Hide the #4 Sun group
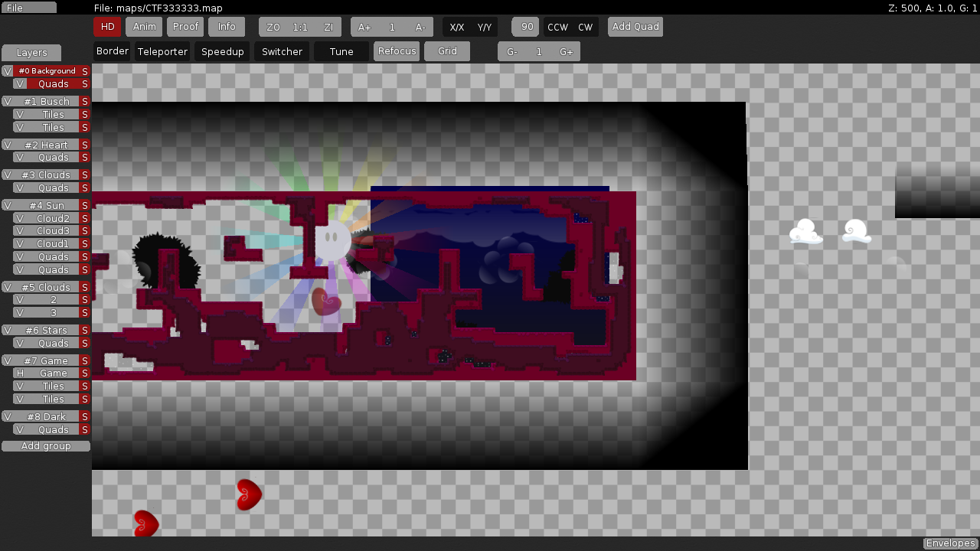Image resolution: width=980 pixels, height=551 pixels. click(x=7, y=205)
